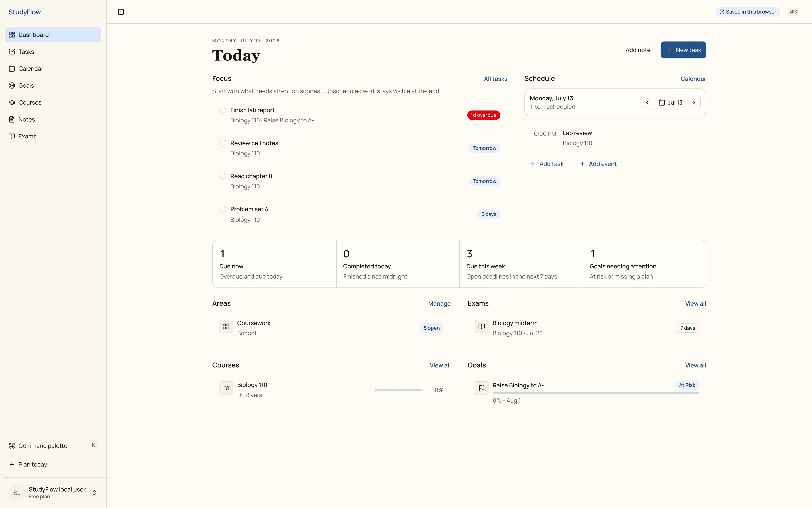Toggle the sidebar panel icon
Viewport: 812px width, 508px height.
pyautogui.click(x=121, y=12)
